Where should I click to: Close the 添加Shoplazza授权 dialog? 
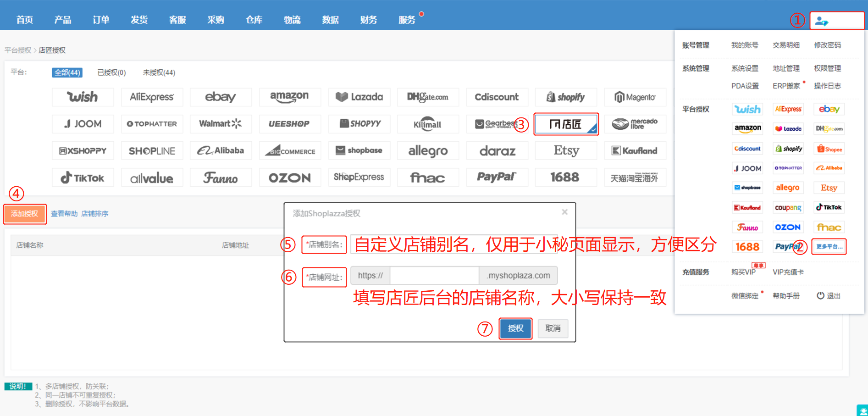[565, 212]
